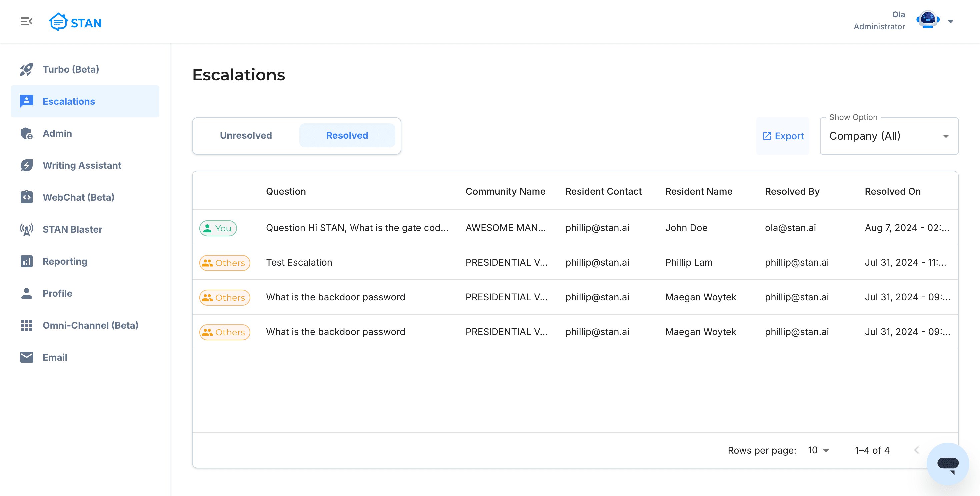Click John Doe resident name
980x496 pixels.
(x=686, y=227)
